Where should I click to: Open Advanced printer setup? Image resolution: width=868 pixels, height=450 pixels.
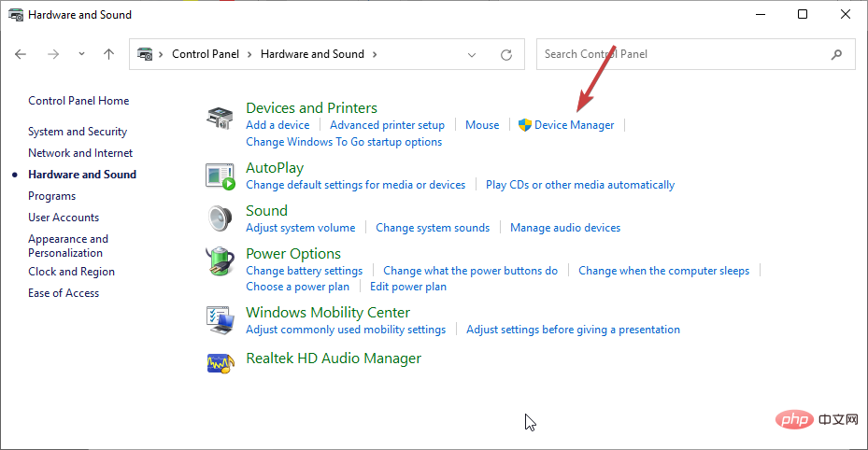(x=388, y=125)
